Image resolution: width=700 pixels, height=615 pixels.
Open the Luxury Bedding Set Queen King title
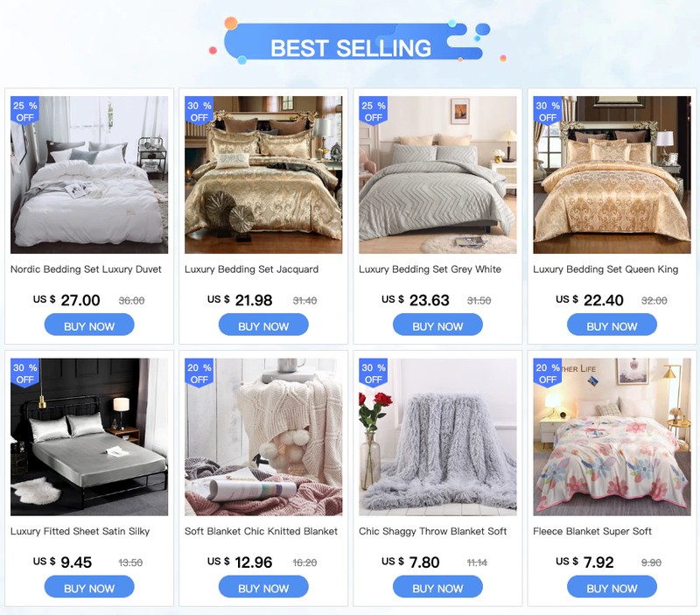tap(605, 269)
